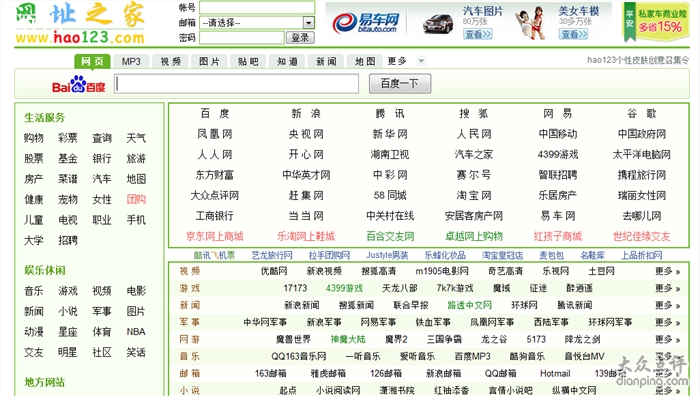
Task: Open the 魔兽世界 link in the 网游 row
Action: (293, 339)
